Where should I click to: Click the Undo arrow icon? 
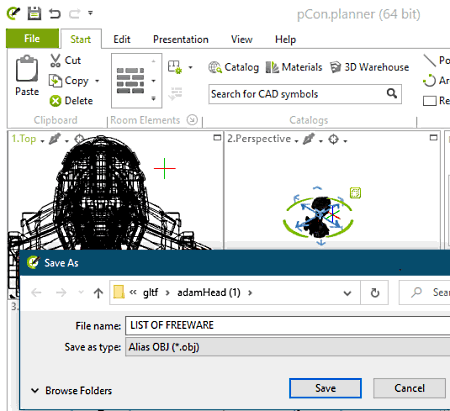(55, 14)
